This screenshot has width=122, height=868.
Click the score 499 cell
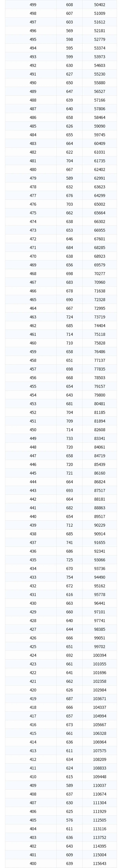coord(33,5)
